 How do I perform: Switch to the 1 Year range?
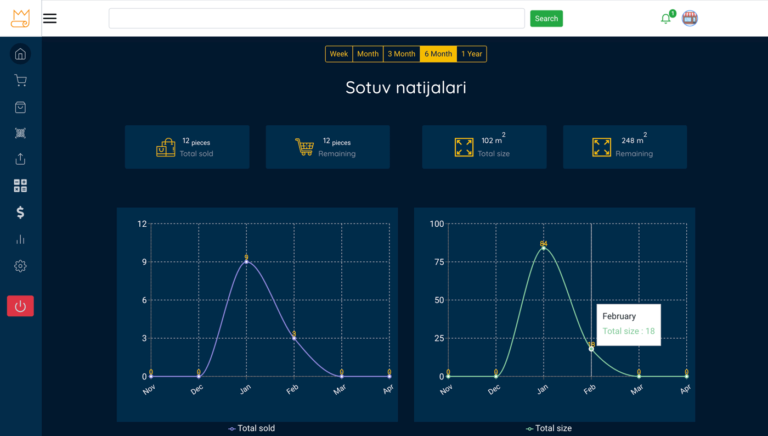(x=471, y=54)
